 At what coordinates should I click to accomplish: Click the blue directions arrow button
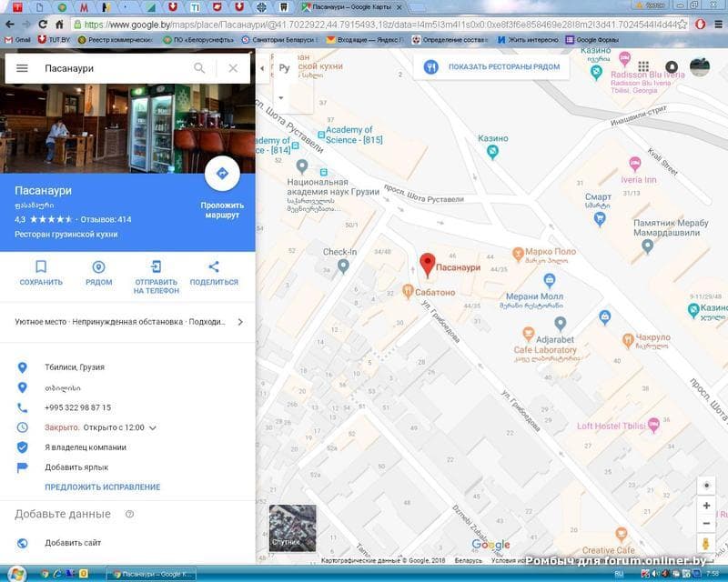(x=222, y=173)
